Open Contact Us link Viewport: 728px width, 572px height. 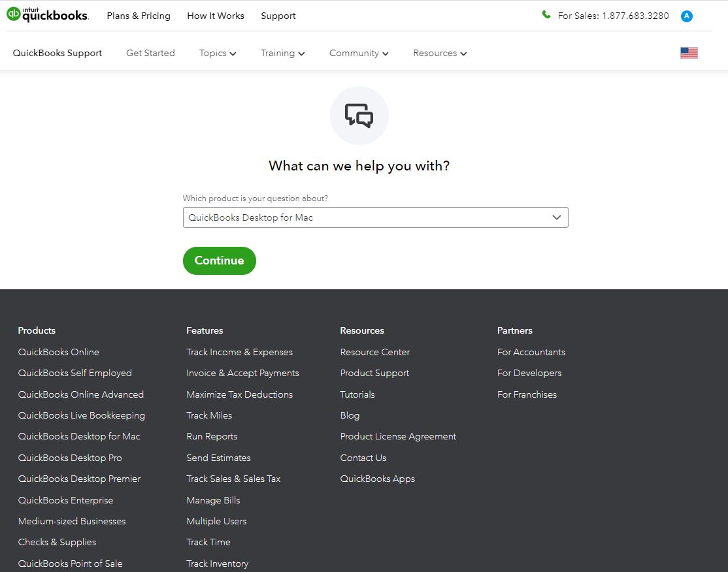click(x=363, y=458)
